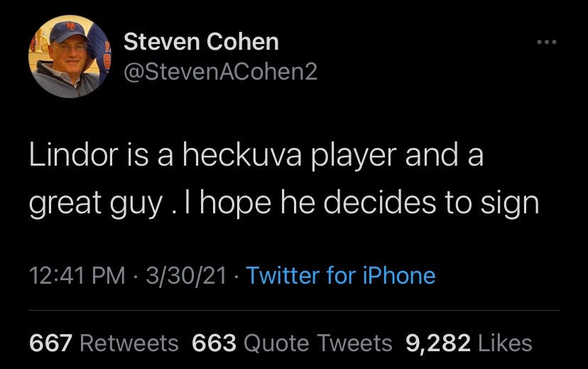
Task: Tap Steven Cohen's profile picture
Action: pyautogui.click(x=70, y=57)
